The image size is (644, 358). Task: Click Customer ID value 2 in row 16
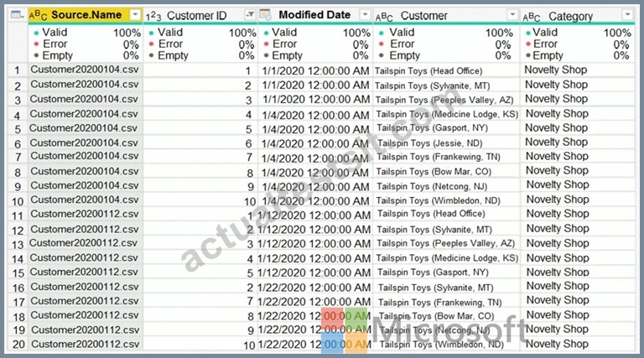(x=250, y=288)
